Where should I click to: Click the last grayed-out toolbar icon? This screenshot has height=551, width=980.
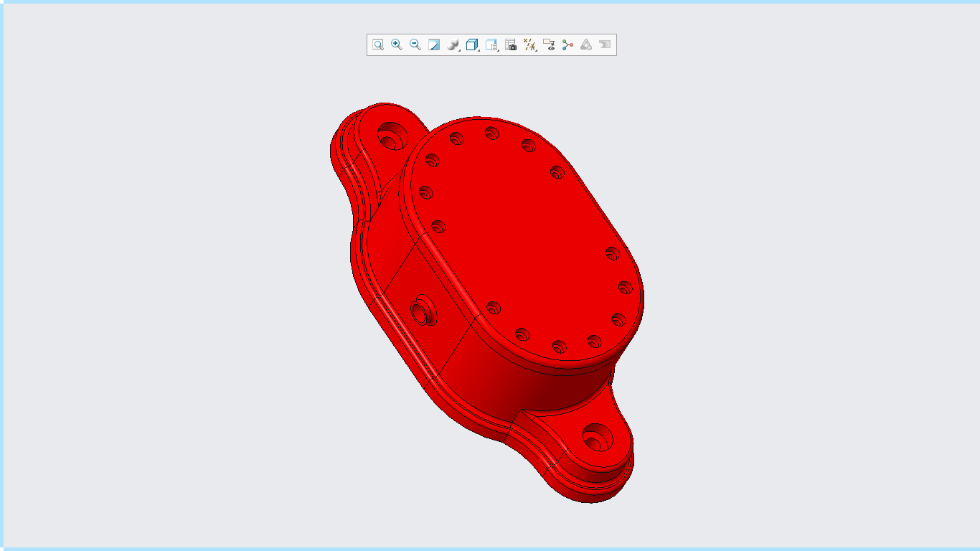[x=605, y=45]
